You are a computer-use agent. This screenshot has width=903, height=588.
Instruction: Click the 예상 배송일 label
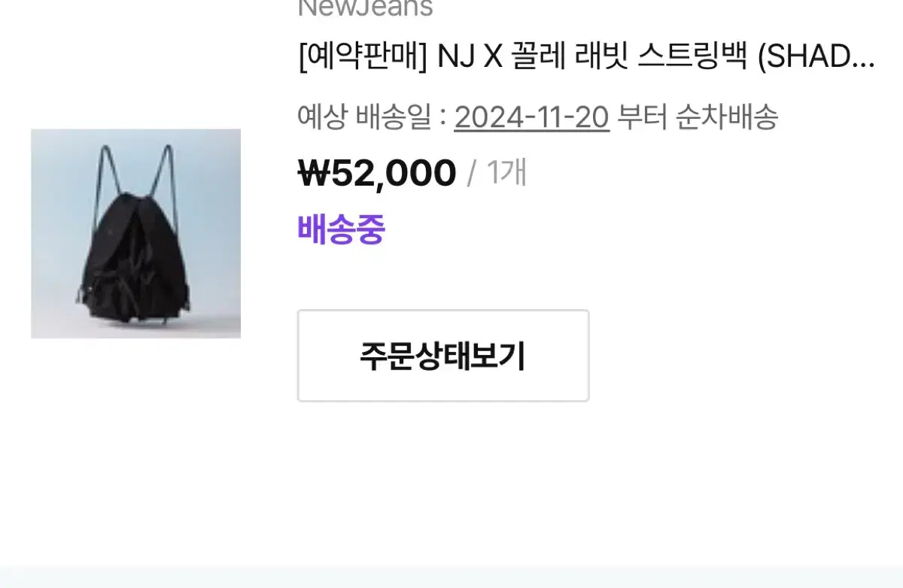[365, 117]
